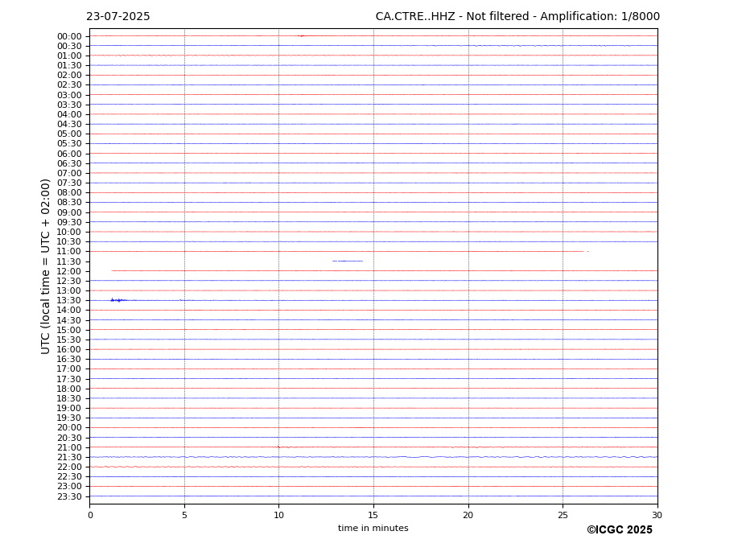Click the y-axis label 'UTC (local time = UTC + 02:00)'
Image resolution: width=746 pixels, height=560 pixels.
coord(45,266)
